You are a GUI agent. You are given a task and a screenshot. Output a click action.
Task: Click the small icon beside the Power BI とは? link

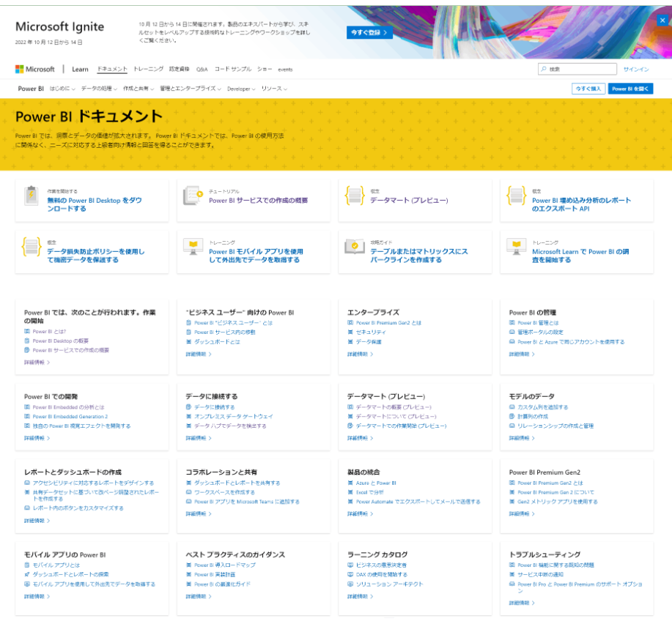point(27,331)
